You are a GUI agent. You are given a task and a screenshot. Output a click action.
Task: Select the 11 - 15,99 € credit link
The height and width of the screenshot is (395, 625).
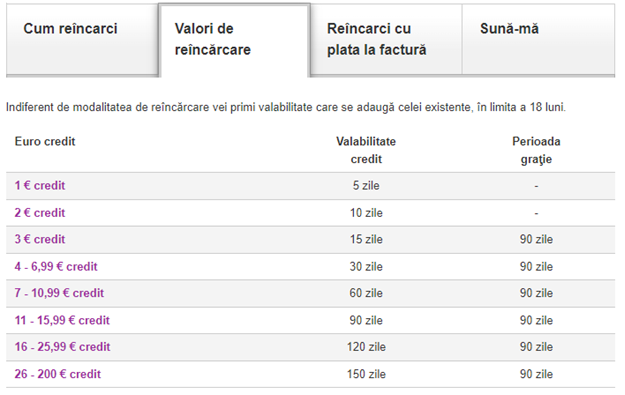62,320
